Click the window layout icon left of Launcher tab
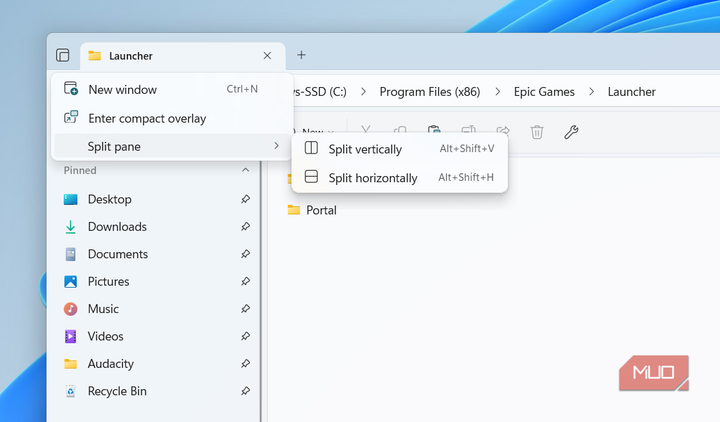Image resolution: width=720 pixels, height=422 pixels. (63, 55)
